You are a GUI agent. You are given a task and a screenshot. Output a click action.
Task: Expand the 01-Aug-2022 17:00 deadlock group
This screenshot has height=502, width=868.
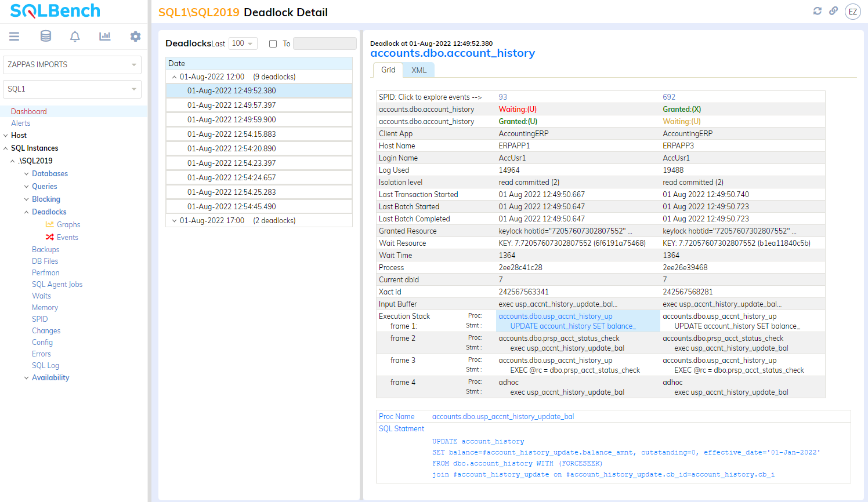pyautogui.click(x=174, y=221)
